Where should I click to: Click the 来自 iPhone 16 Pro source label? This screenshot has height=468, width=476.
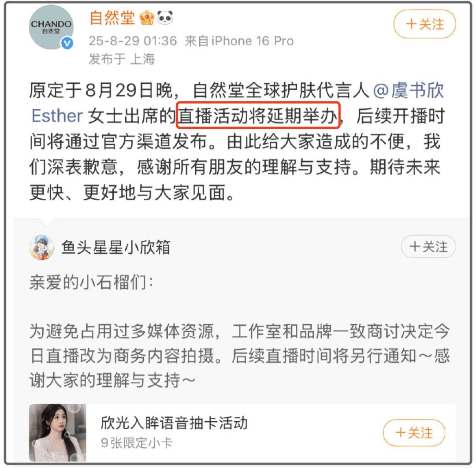click(239, 41)
